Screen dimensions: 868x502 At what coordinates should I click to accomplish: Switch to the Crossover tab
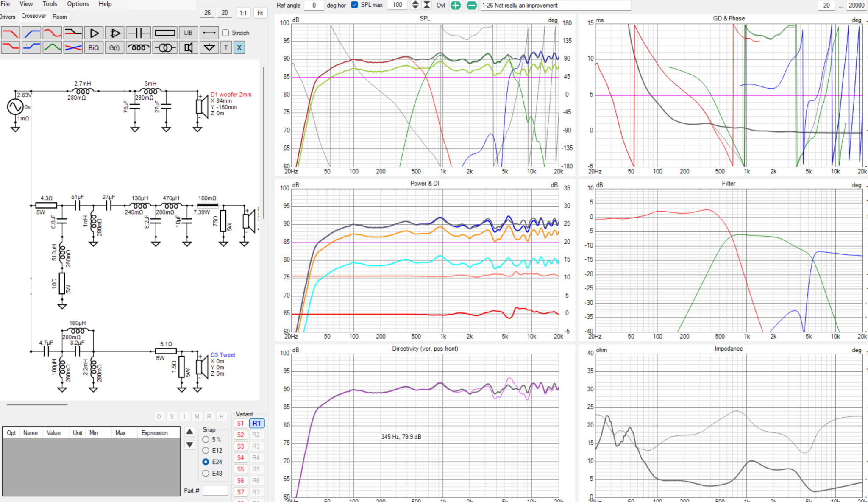point(33,16)
